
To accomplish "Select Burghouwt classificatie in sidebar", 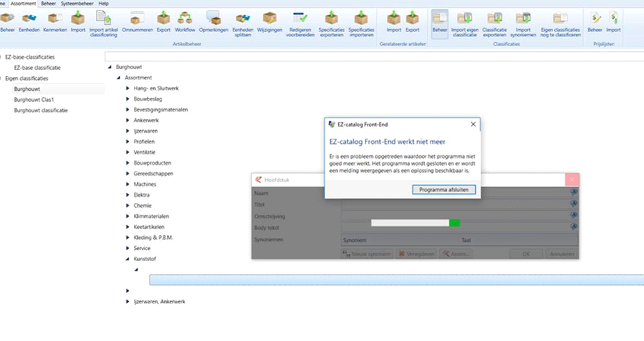I will coord(41,110).
